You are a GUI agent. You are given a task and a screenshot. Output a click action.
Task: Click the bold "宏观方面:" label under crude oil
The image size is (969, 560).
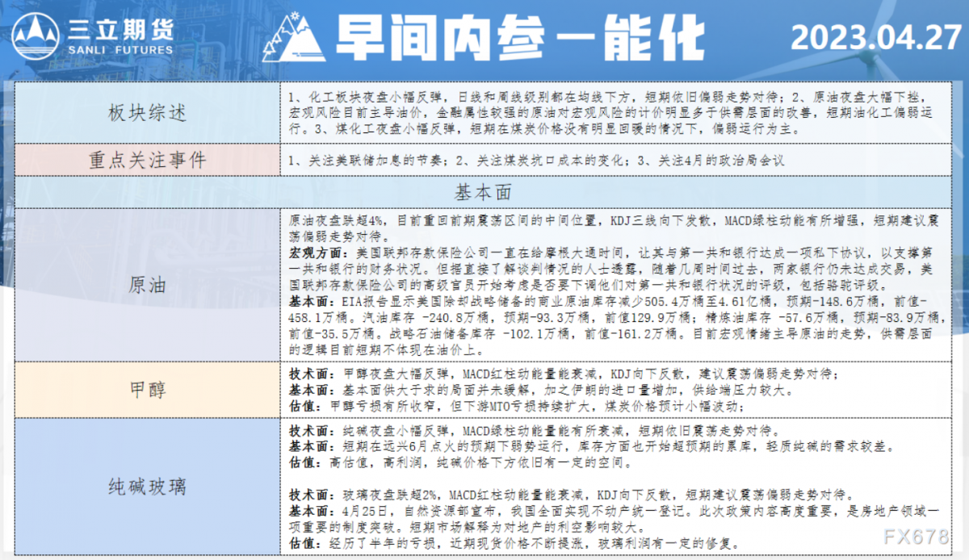pos(316,253)
